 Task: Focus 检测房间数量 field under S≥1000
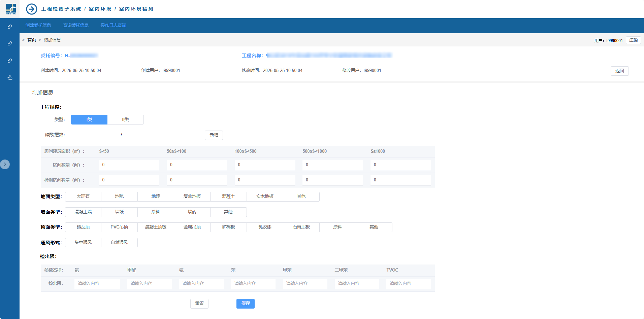(x=401, y=180)
